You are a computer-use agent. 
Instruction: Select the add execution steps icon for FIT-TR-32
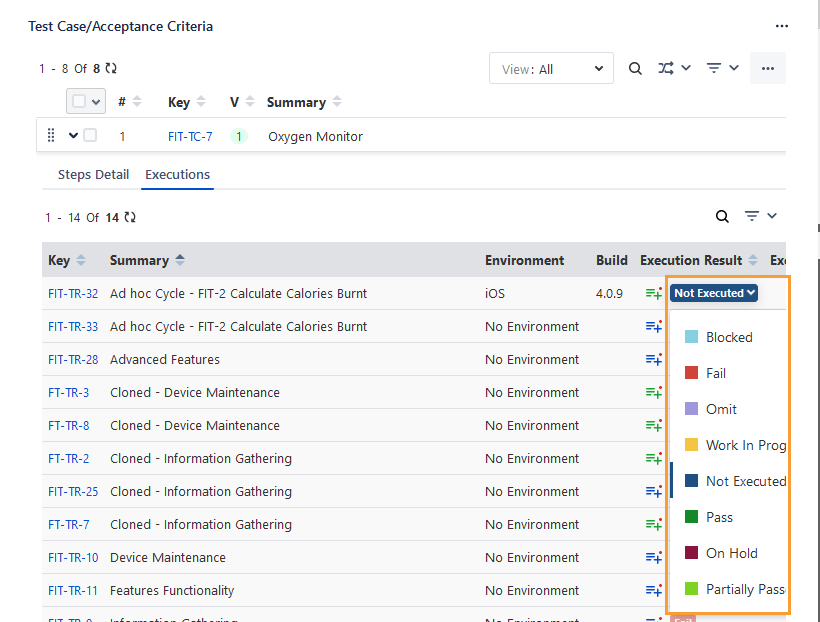pyautogui.click(x=654, y=293)
